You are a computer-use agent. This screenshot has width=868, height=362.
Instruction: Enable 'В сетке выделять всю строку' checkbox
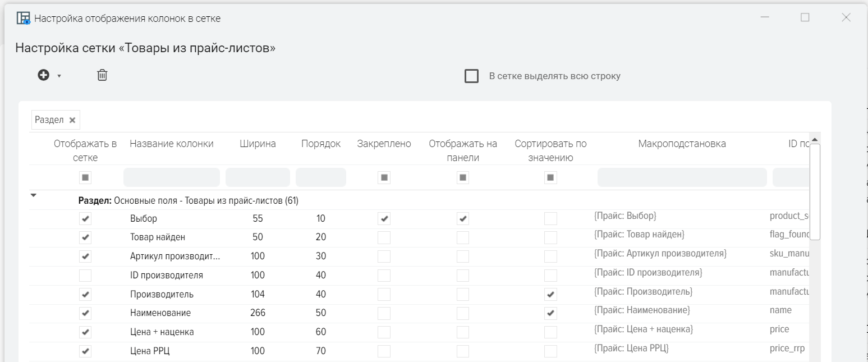pos(471,76)
